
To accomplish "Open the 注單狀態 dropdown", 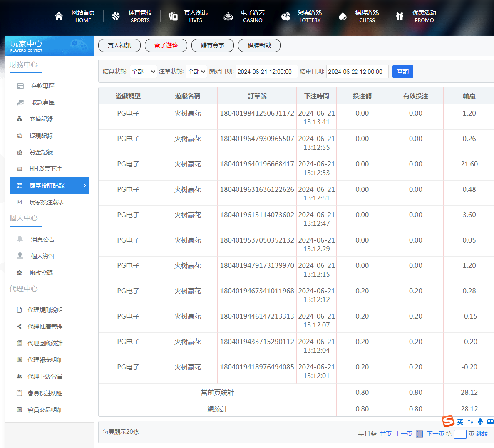I will click(196, 72).
